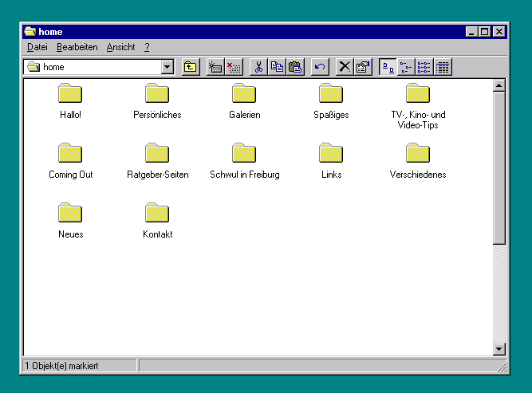Select the Verschiedenes folder
532x393 pixels.
[x=418, y=161]
